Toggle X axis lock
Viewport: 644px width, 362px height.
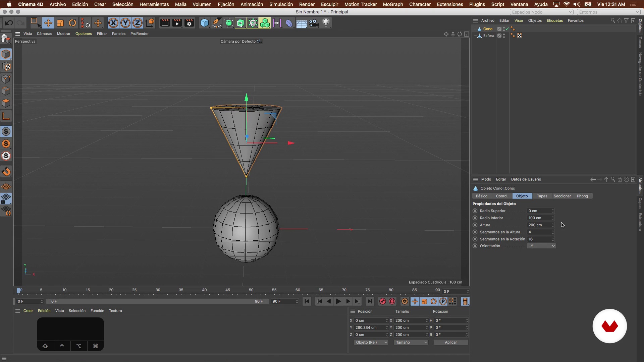click(x=113, y=23)
